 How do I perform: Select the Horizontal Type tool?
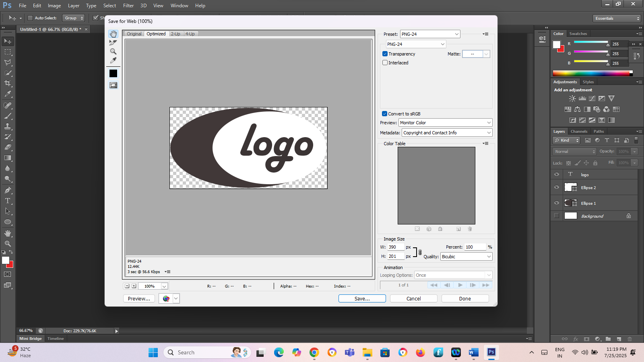click(8, 201)
